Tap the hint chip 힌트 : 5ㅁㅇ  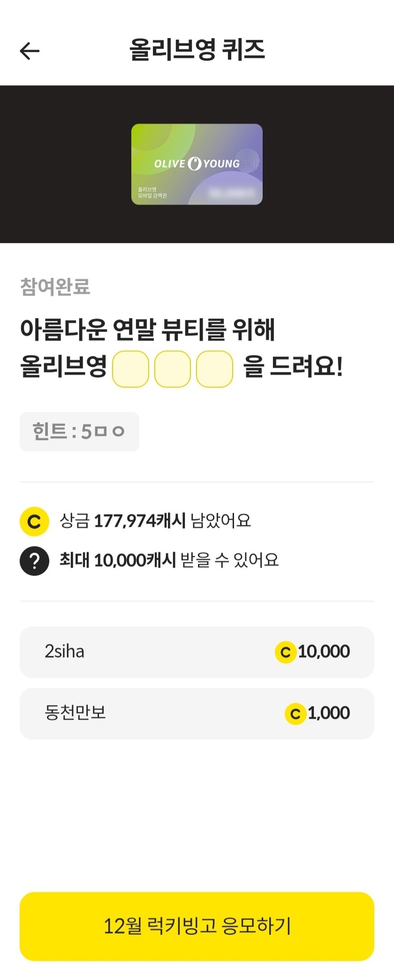tap(79, 432)
